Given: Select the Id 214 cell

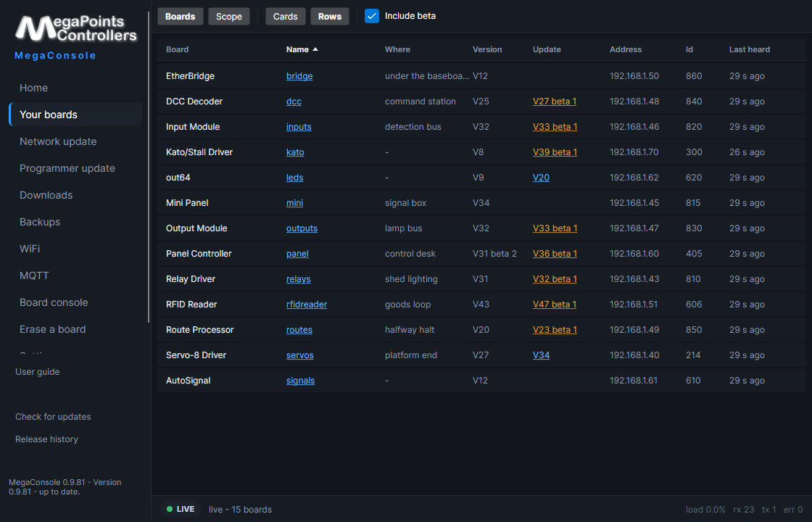Looking at the screenshot, I should [693, 355].
